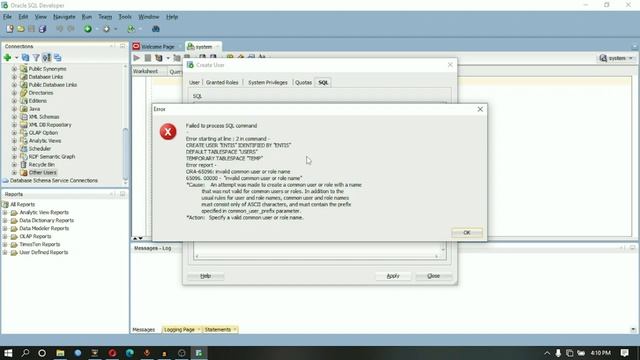640x360 pixels.
Task: Click the binoculars Find DB Object icon
Action: click(x=156, y=29)
